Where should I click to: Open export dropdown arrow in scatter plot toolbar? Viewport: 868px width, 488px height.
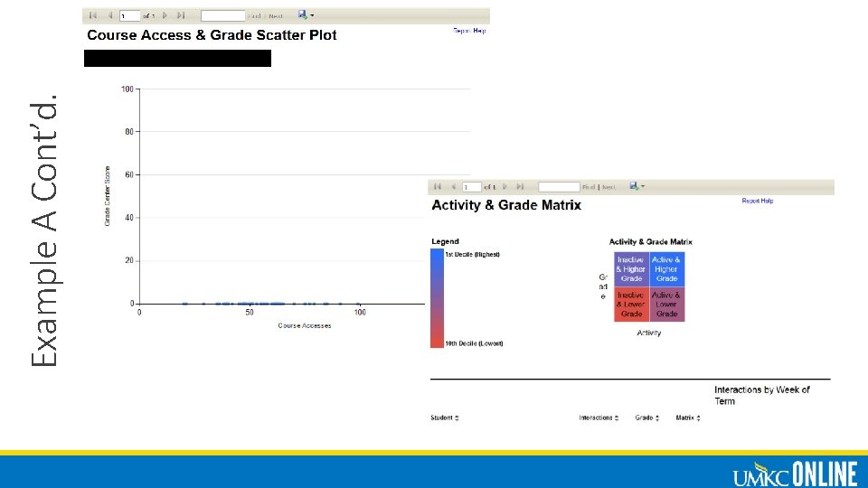click(x=312, y=15)
